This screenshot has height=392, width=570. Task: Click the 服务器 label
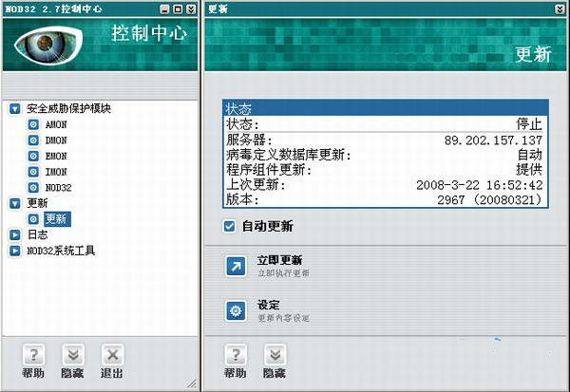pos(249,140)
